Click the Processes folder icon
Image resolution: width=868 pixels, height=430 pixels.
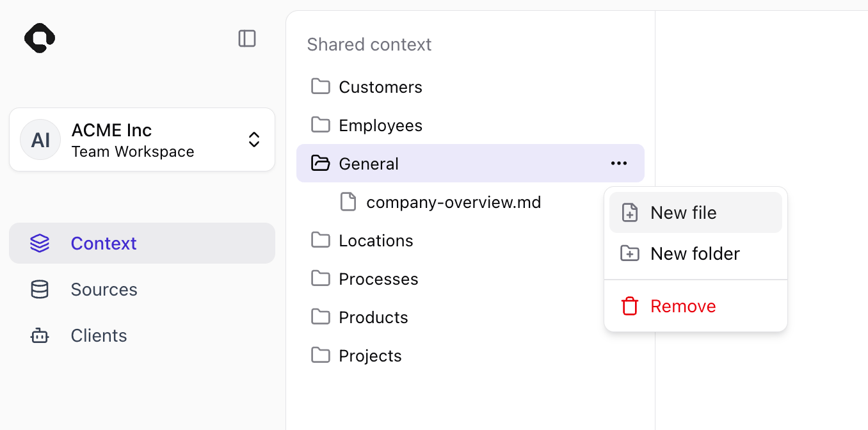(321, 278)
